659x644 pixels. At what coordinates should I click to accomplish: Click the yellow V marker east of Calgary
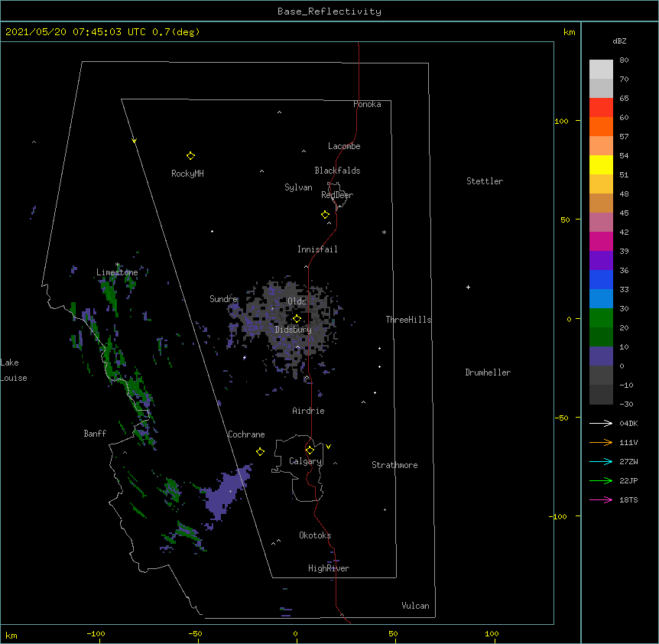tap(328, 447)
